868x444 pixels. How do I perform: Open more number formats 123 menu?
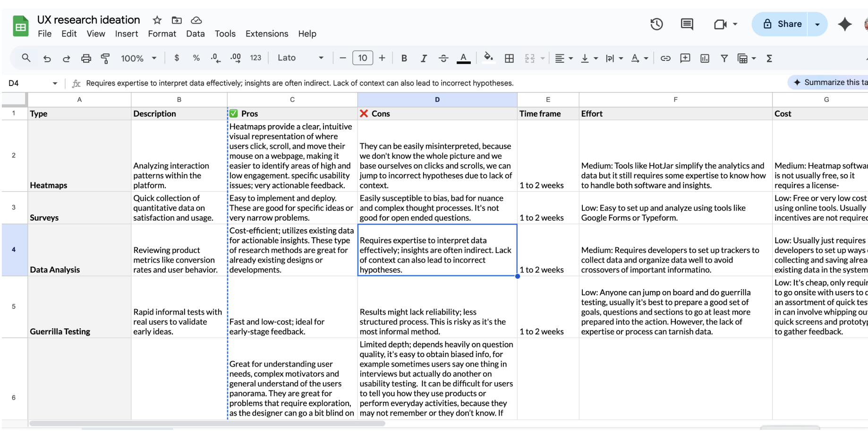point(255,58)
